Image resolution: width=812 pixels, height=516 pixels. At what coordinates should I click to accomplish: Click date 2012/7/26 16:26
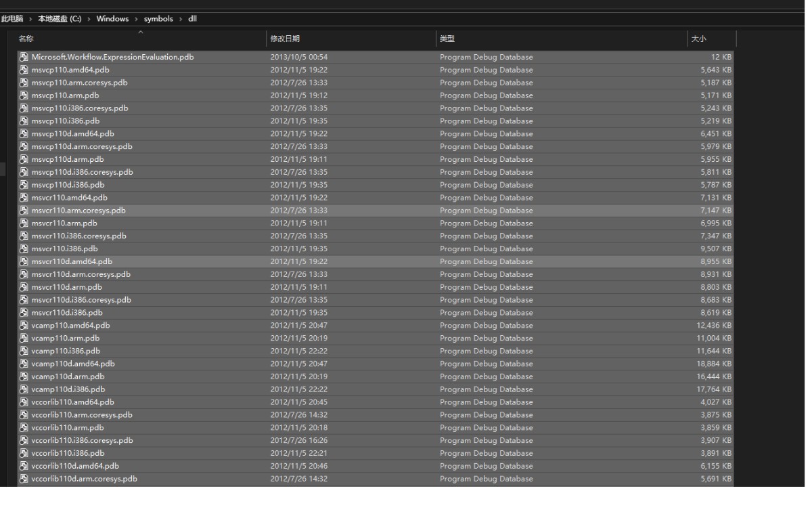(299, 441)
